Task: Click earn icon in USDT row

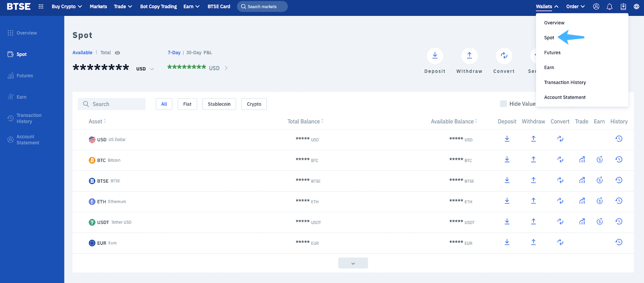Action: 599,221
